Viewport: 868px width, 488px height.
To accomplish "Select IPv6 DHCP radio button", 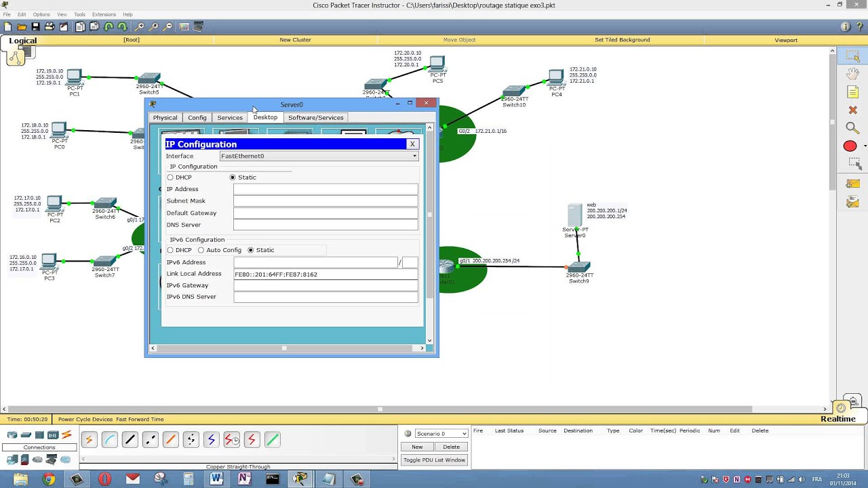I will 170,250.
